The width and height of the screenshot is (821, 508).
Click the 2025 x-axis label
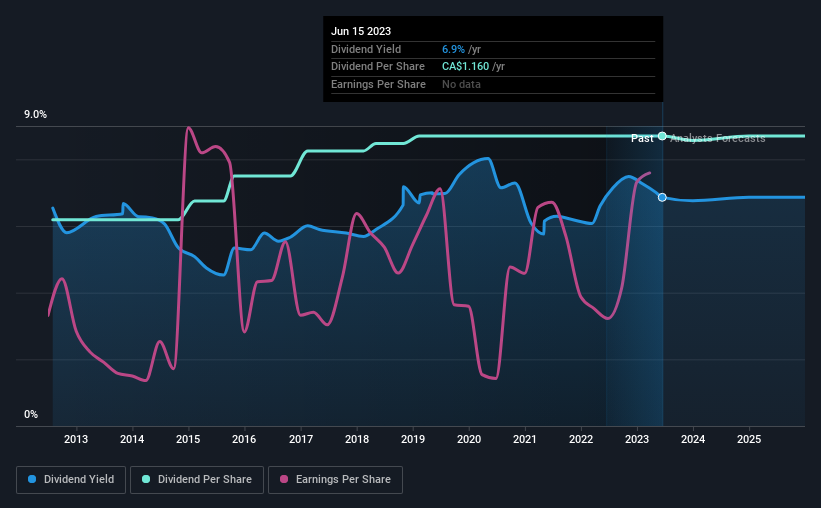point(749,439)
